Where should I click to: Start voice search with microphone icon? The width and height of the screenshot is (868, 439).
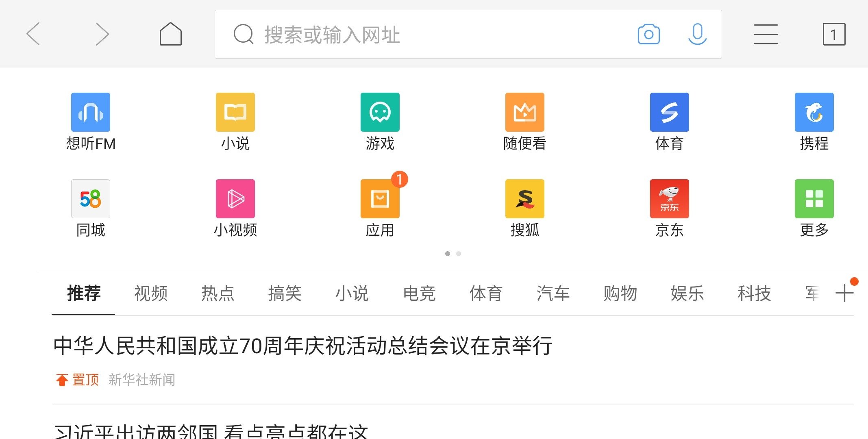coord(698,34)
